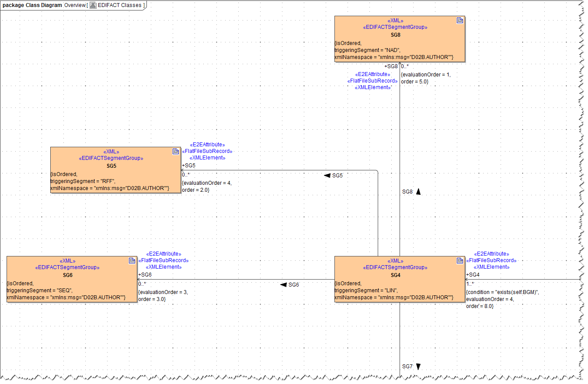Select the SG5 direction arrowhead on horizontal association
The width and height of the screenshot is (588, 384).
[x=326, y=175]
